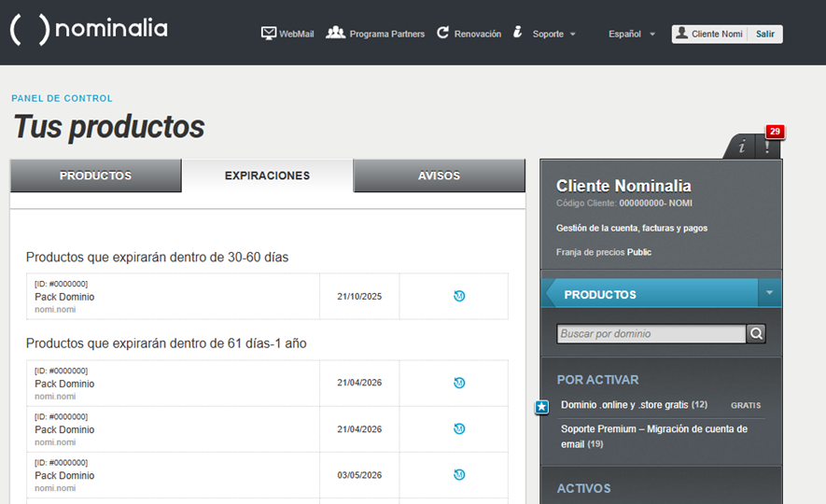Switch to the PRODUCTOS tab
This screenshot has height=504, width=826.
click(x=95, y=175)
